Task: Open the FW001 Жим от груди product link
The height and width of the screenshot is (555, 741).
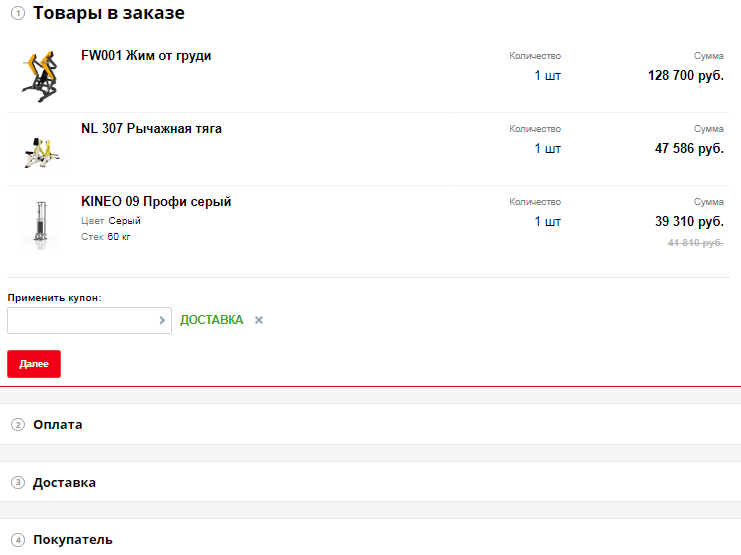Action: (146, 56)
